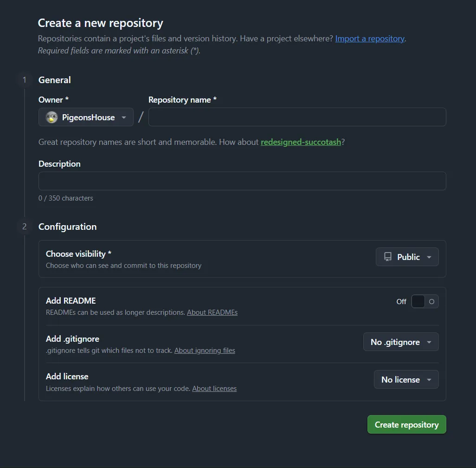Follow the About ignoring files link
This screenshot has width=476, height=468.
click(x=205, y=351)
